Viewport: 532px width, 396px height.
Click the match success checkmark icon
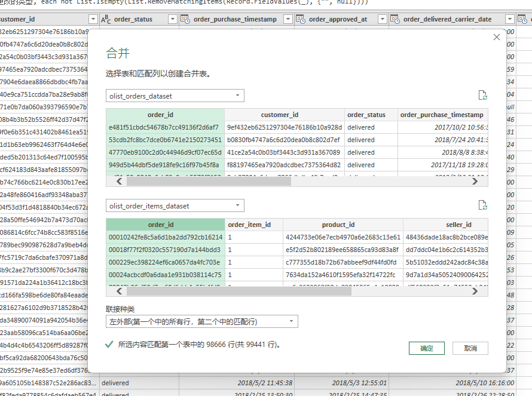(109, 345)
